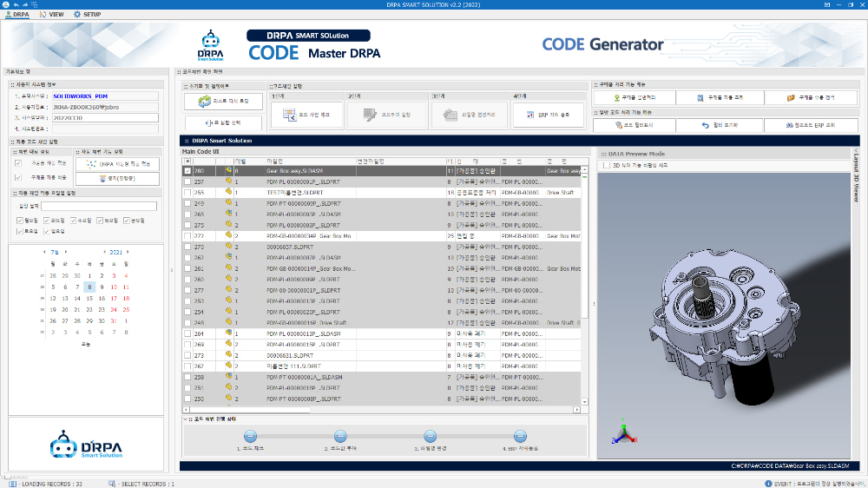Click the part icon in row 280
The height and width of the screenshot is (488, 868).
click(x=228, y=170)
